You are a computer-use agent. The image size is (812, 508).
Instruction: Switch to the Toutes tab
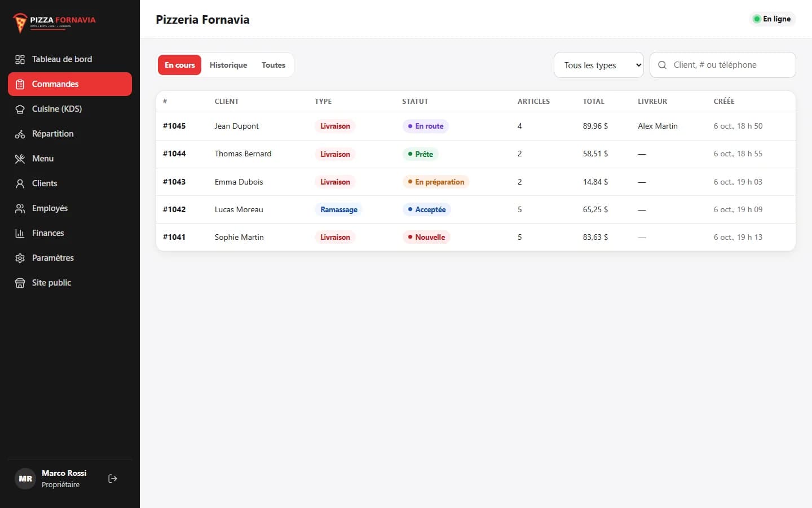(x=273, y=65)
